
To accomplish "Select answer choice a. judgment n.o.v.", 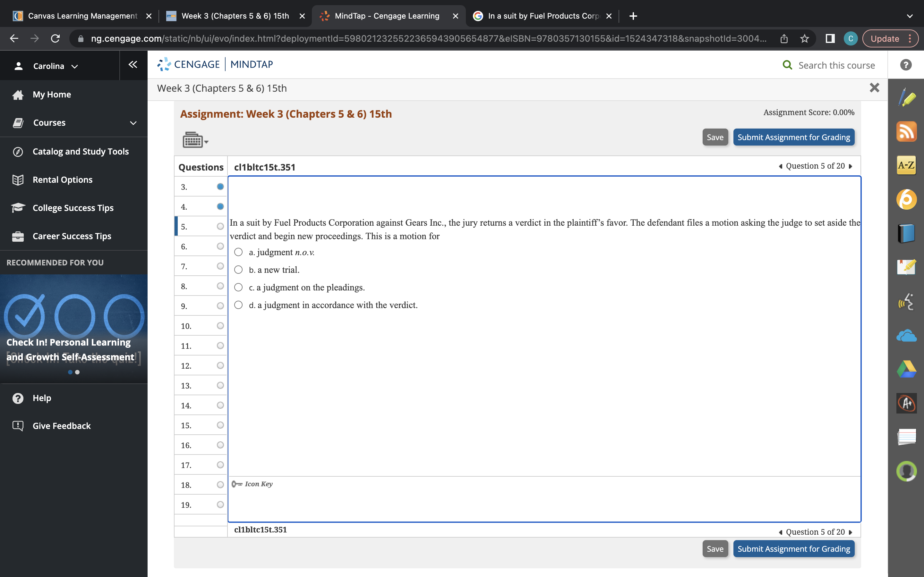I will click(x=238, y=252).
